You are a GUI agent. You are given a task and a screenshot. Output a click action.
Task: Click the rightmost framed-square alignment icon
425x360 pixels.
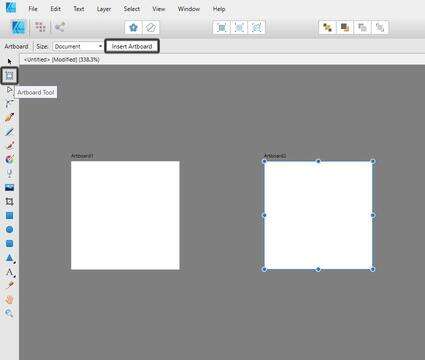257,27
